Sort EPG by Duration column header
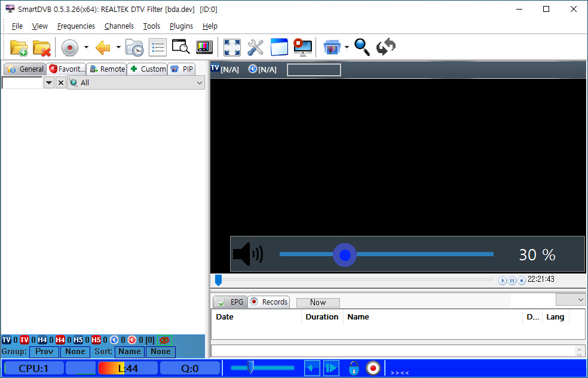The width and height of the screenshot is (588, 378). point(321,317)
